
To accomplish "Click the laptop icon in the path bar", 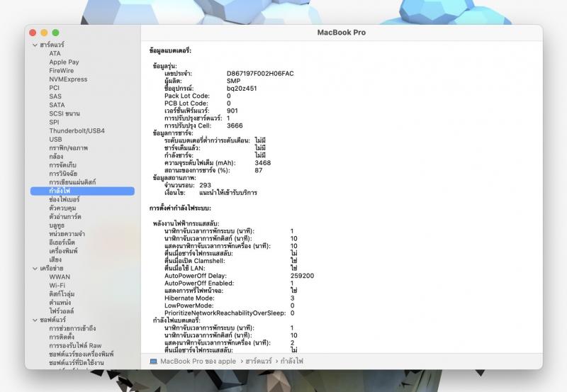I will 154,361.
